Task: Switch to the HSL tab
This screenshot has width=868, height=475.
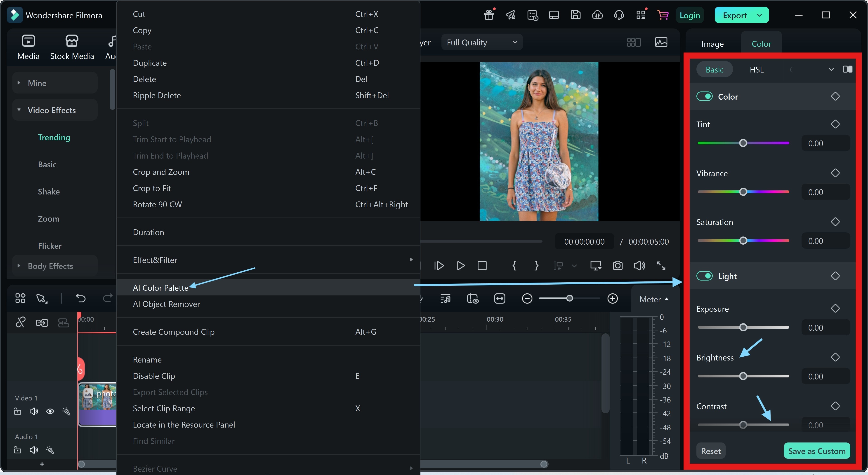Action: 757,69
